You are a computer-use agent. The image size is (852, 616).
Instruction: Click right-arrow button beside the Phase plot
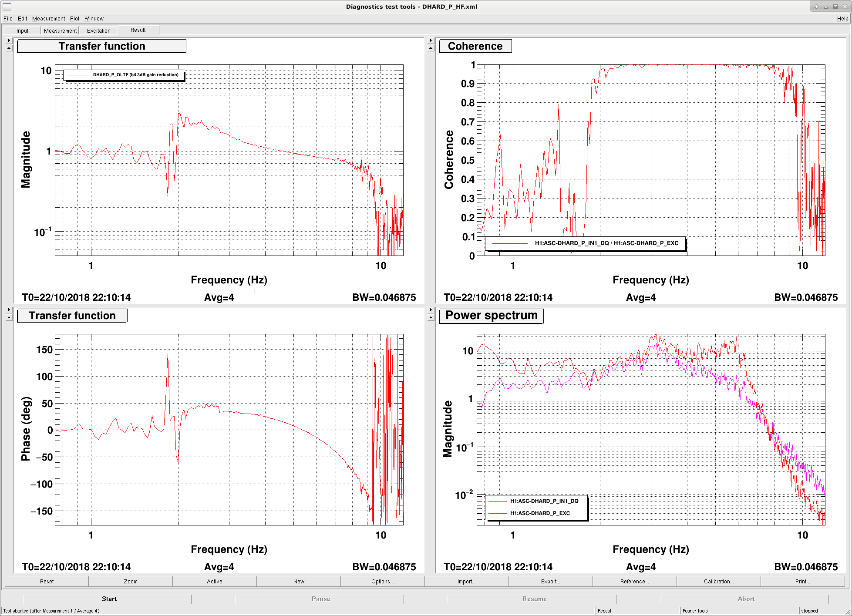(9, 310)
